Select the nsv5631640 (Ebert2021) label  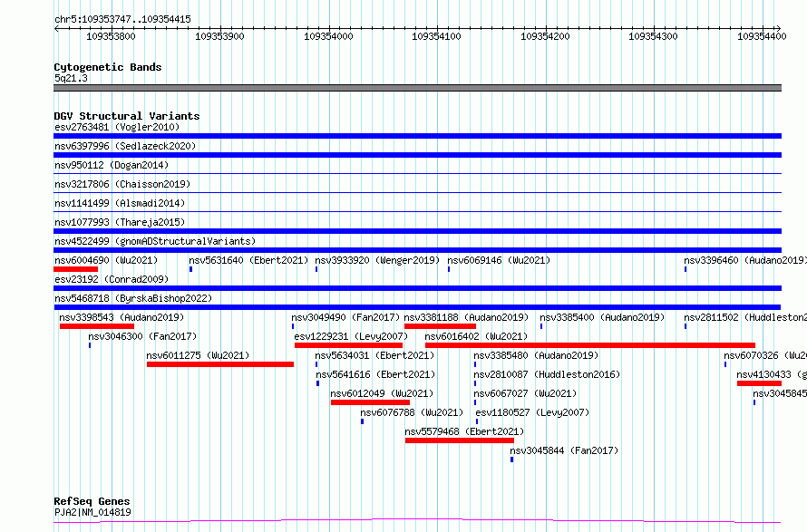[x=248, y=260]
